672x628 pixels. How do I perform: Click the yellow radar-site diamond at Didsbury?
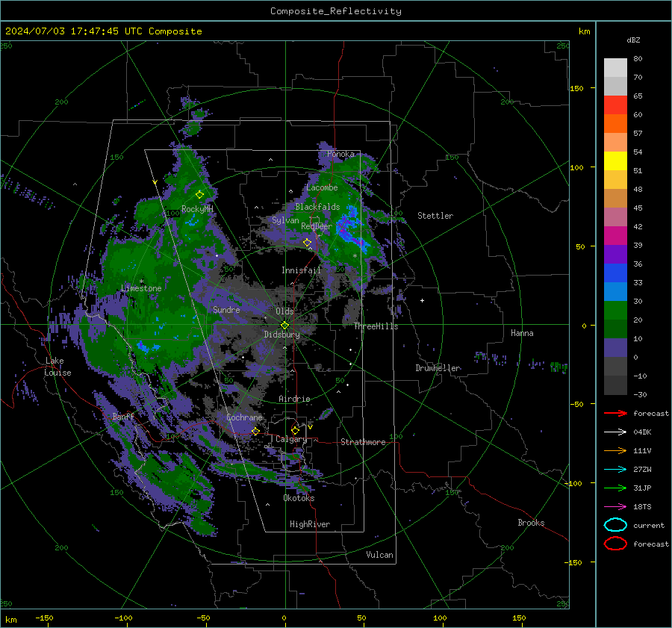[x=284, y=326]
